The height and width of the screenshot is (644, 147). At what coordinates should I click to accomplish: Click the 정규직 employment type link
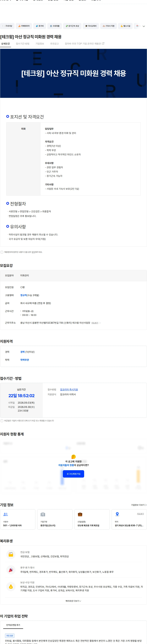coord(23,295)
